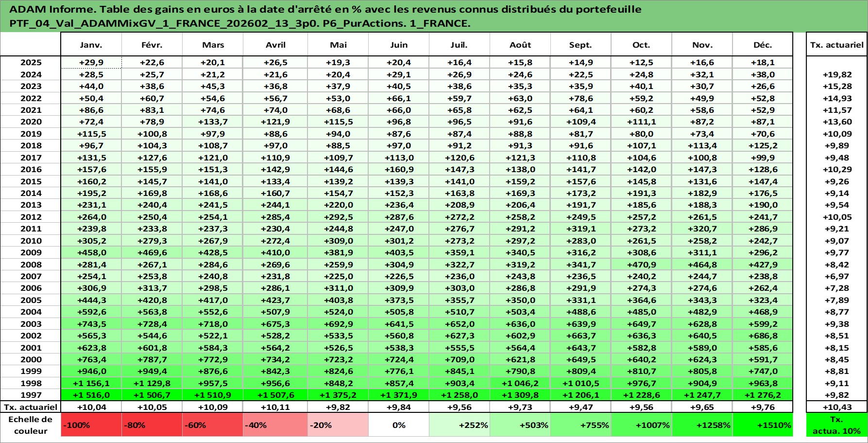
Task: Click the 'Tx. actuariel' bottom row label
Action: 31,407
